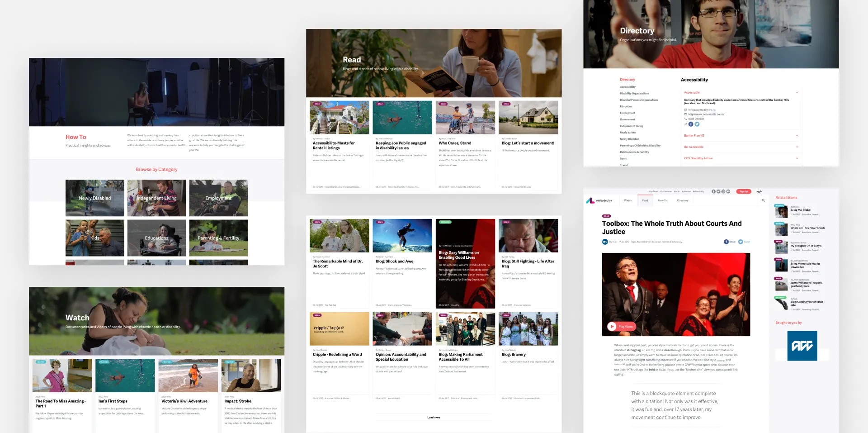Click the AttitudeLive logo

pyautogui.click(x=599, y=200)
